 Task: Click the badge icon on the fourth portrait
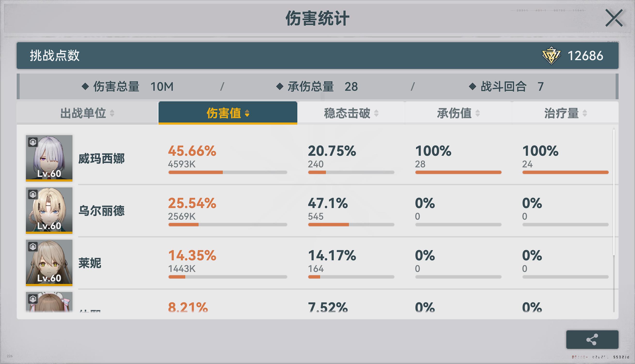tap(33, 299)
